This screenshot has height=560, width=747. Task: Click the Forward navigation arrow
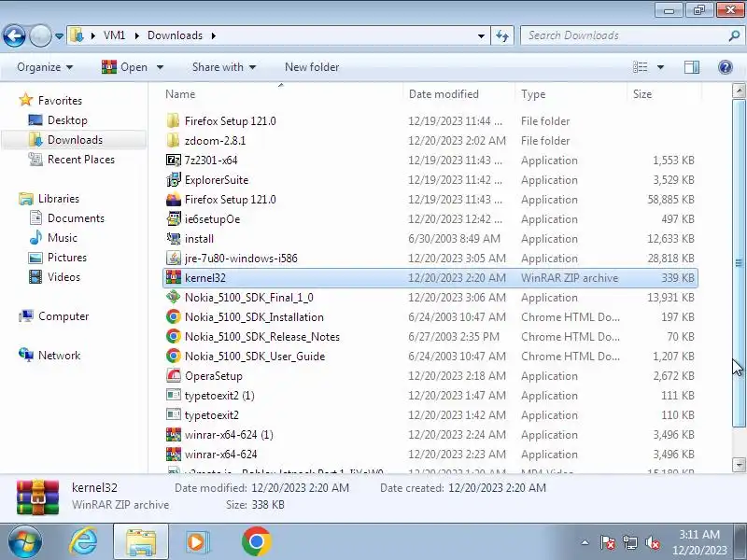point(40,35)
